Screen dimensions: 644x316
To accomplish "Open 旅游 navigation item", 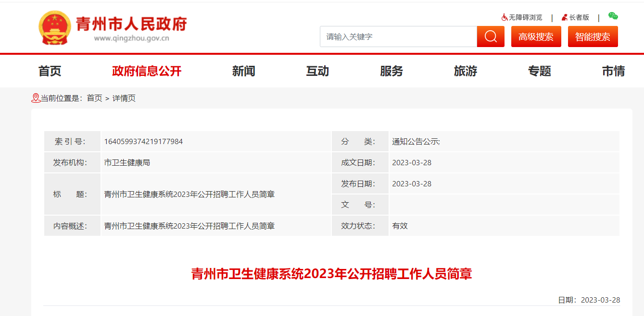I will point(466,71).
